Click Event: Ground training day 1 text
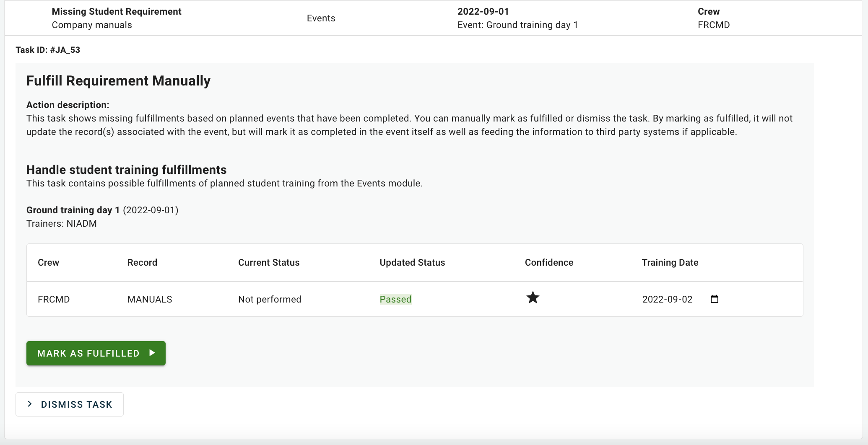868x445 pixels. tap(517, 25)
